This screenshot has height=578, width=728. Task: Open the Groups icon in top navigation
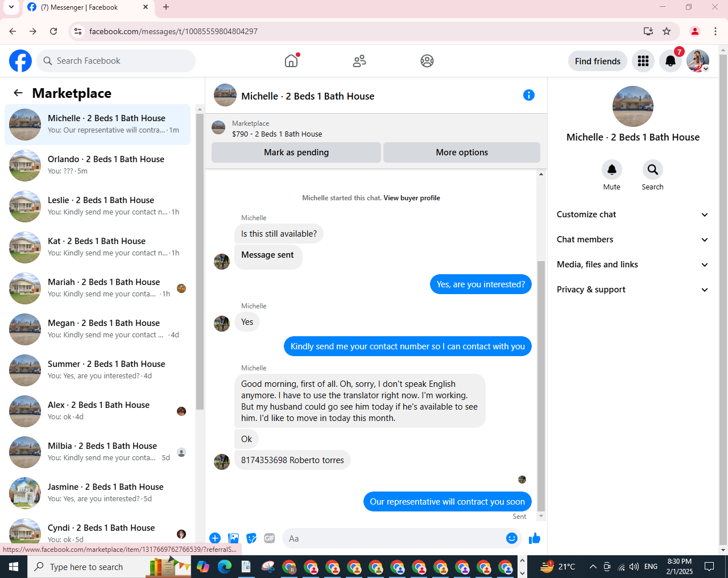point(427,61)
